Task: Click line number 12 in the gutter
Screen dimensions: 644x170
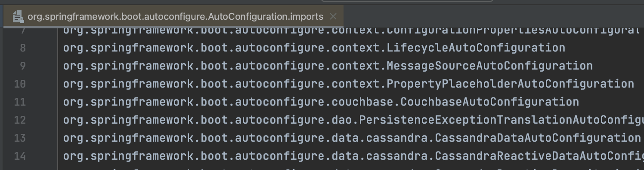Action: pos(20,120)
